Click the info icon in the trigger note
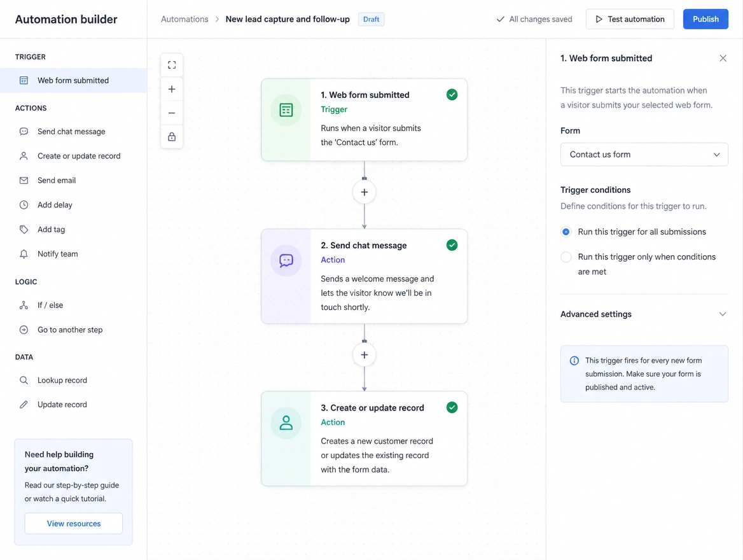 click(574, 361)
